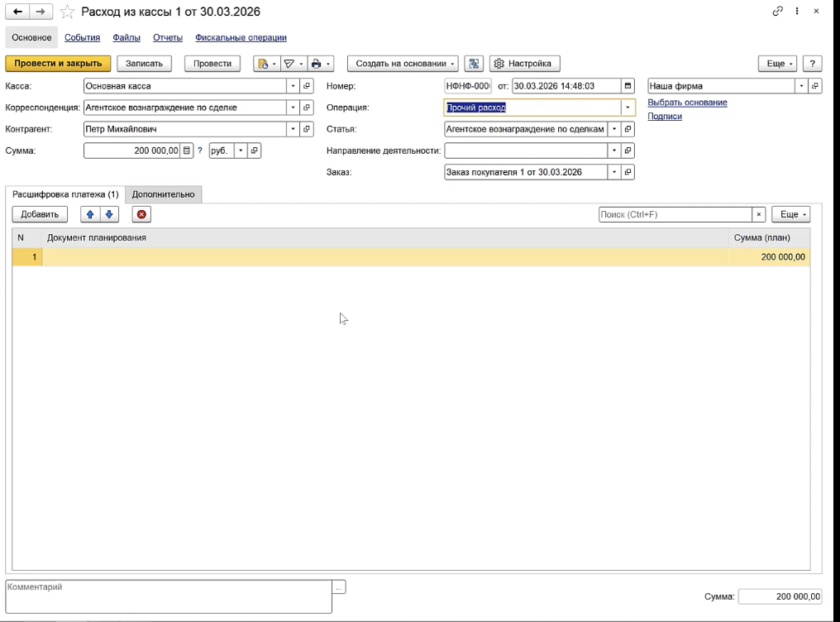Expand the Направление деятельности dropdown
This screenshot has width=840, height=622.
[x=614, y=151]
